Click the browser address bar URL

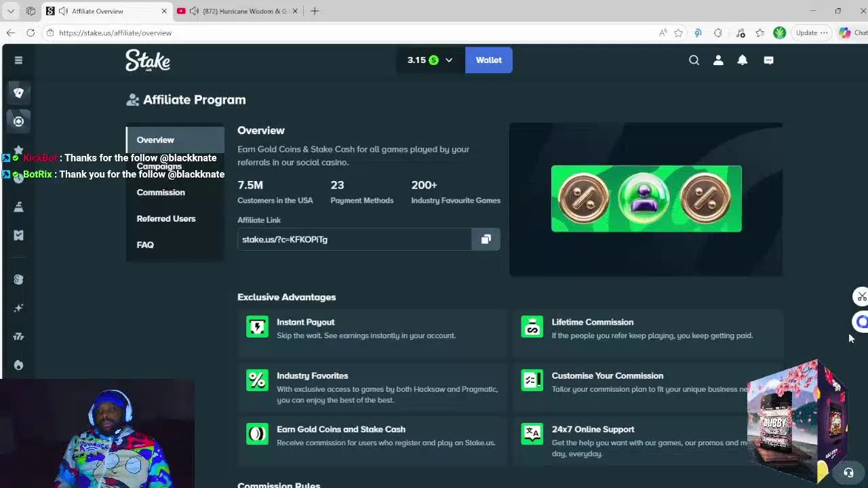(115, 33)
